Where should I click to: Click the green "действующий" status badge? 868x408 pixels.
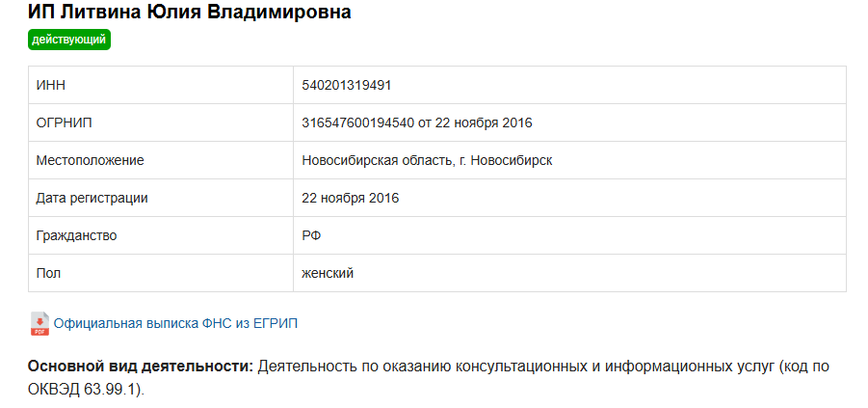pos(69,40)
